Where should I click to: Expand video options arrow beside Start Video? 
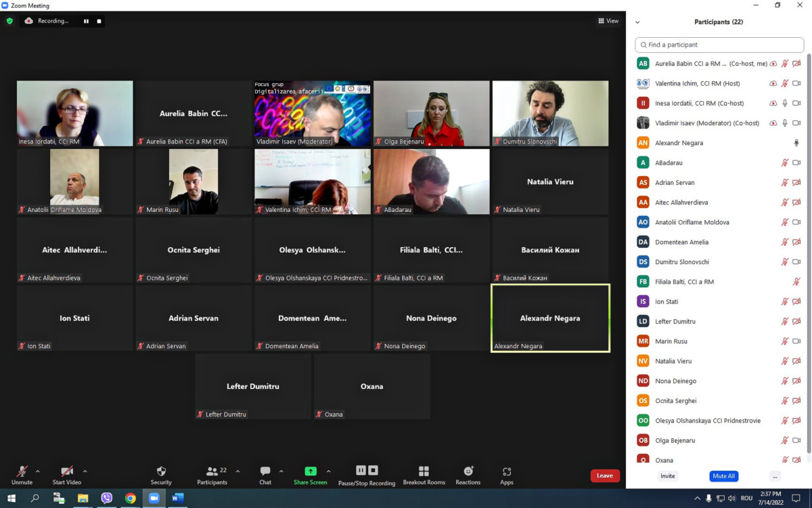85,471
